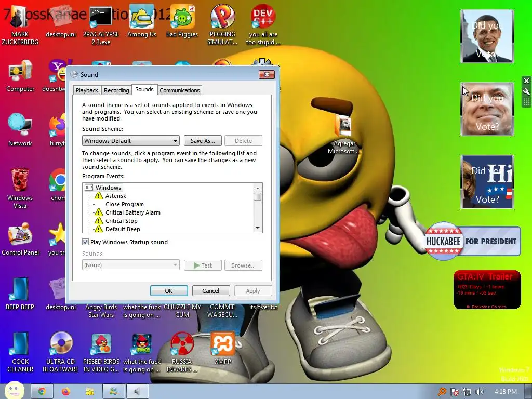Click the Save As... button
This screenshot has height=399, width=532.
(203, 140)
